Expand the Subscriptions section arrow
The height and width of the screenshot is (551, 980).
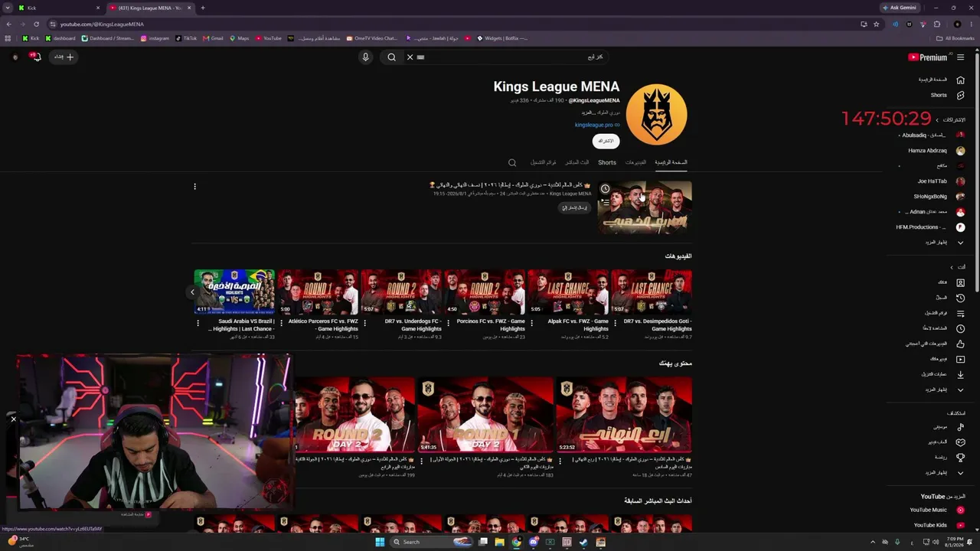[937, 120]
